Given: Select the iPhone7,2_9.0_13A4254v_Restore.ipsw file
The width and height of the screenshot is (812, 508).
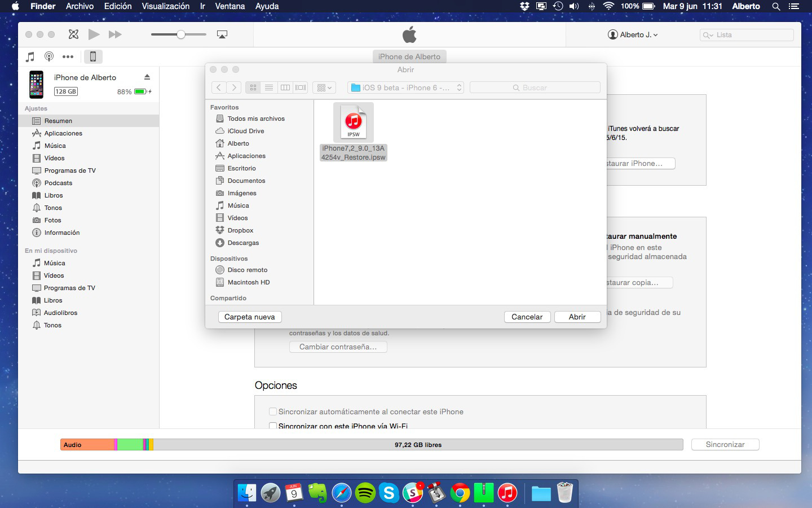Looking at the screenshot, I should (x=354, y=132).
